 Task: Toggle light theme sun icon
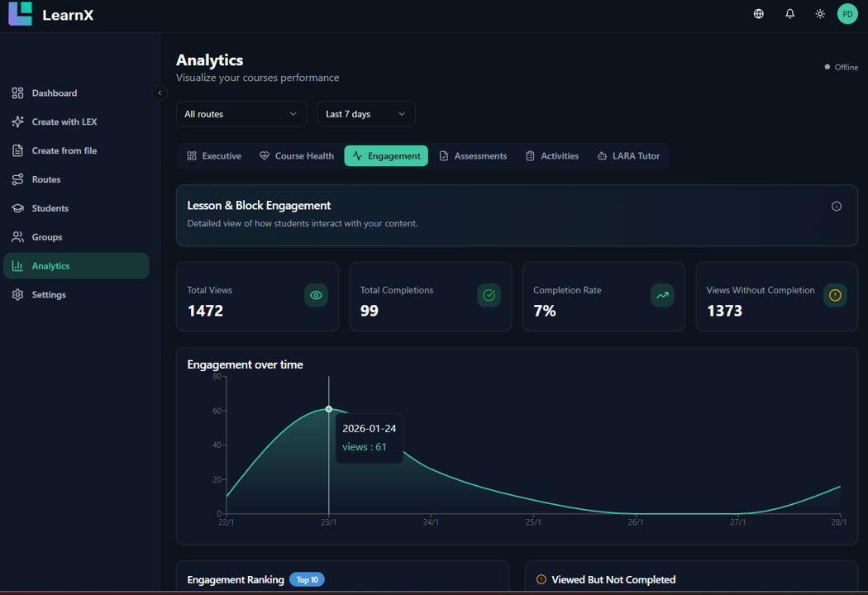(x=820, y=14)
